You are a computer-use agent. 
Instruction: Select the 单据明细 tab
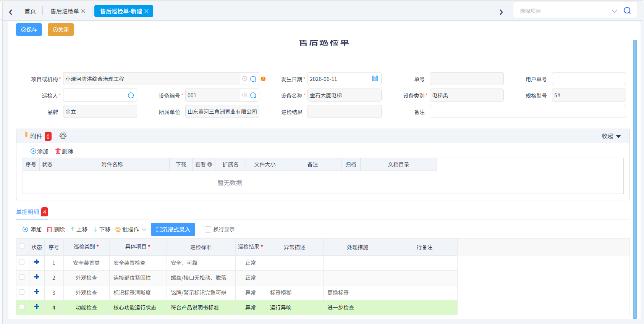click(x=28, y=212)
